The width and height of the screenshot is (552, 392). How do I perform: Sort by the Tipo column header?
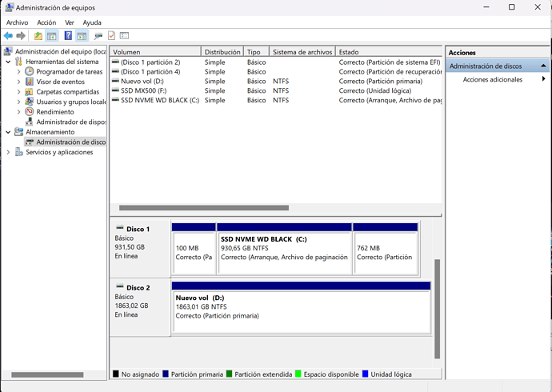coord(256,52)
